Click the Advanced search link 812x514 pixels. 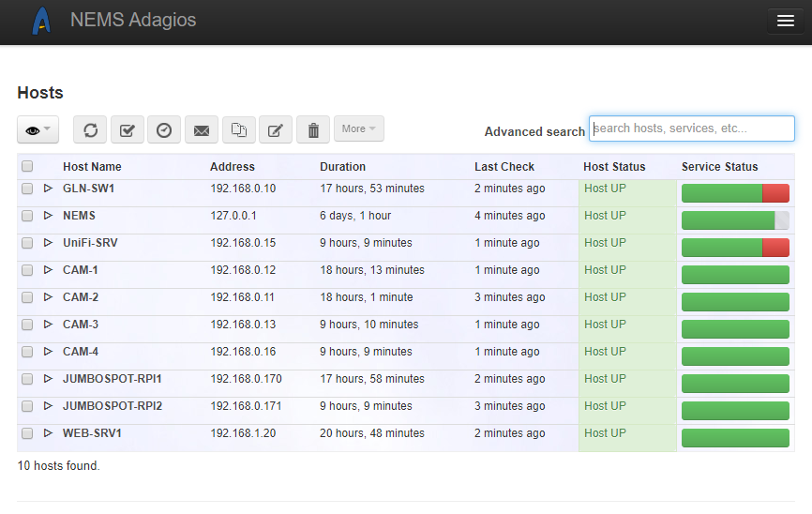coord(534,131)
